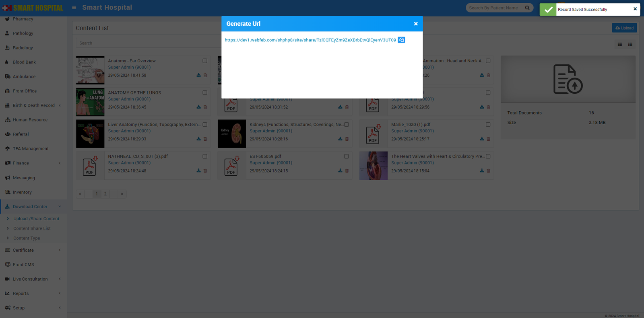The image size is (644, 318).
Task: Download the Anatomy - Ear Overview file
Action: tap(198, 75)
